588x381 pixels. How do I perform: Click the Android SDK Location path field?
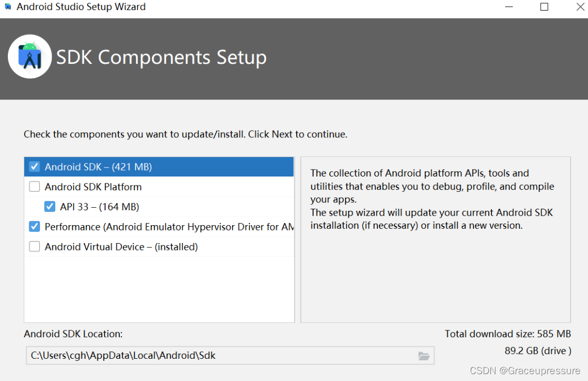pyautogui.click(x=230, y=356)
